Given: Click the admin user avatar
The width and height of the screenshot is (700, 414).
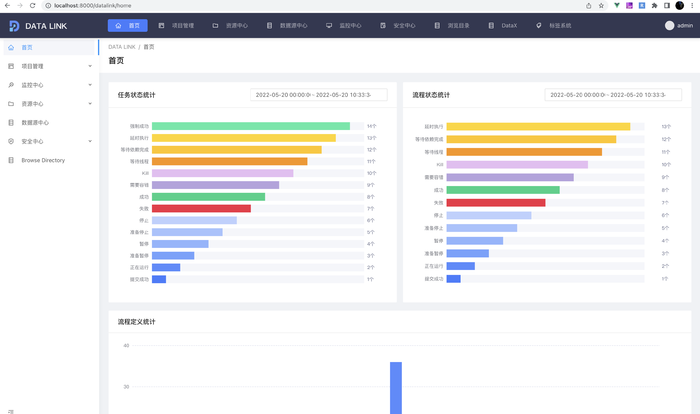Looking at the screenshot, I should tap(669, 25).
